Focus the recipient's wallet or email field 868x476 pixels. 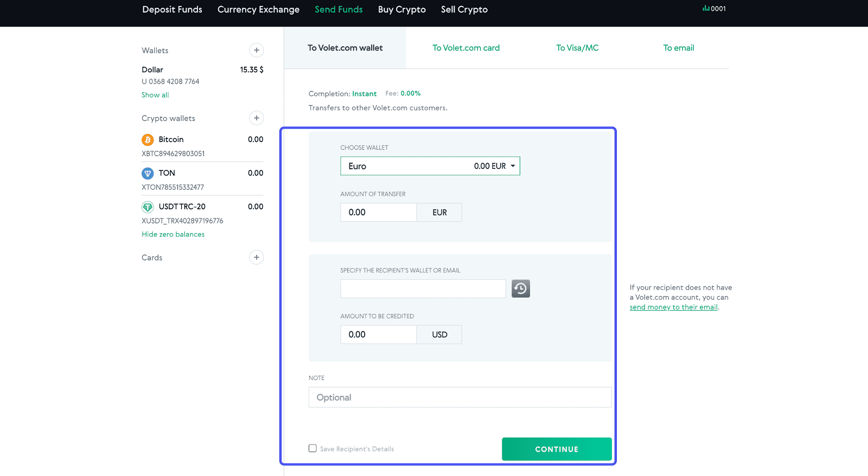click(x=423, y=288)
